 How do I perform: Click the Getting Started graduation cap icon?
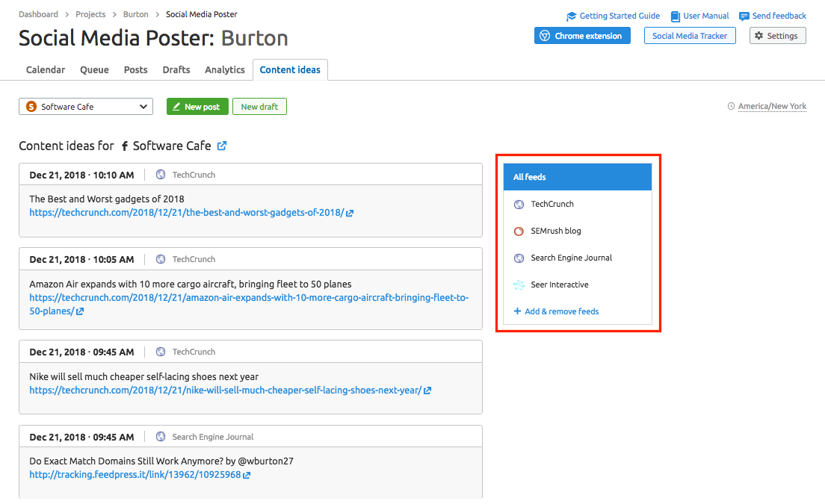(572, 16)
